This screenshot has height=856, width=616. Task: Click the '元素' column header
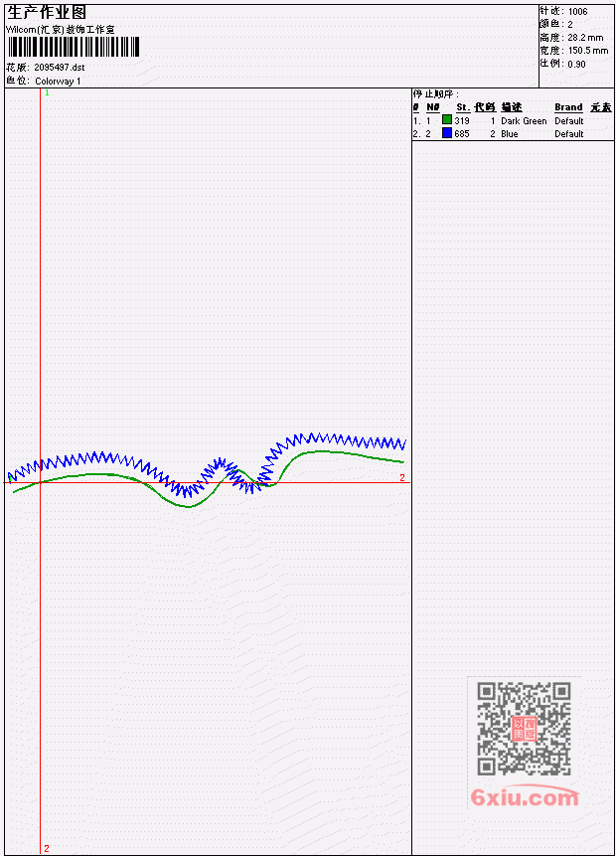click(601, 107)
